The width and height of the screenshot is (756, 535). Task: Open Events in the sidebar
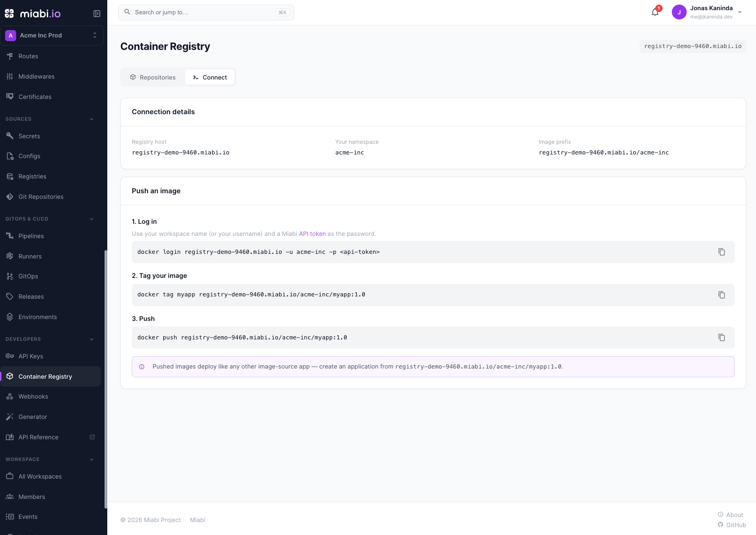point(50,517)
